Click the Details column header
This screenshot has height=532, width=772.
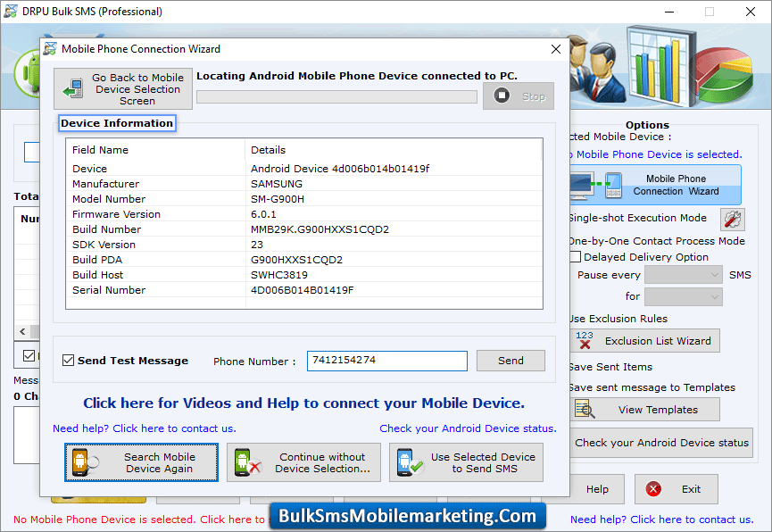coord(268,150)
